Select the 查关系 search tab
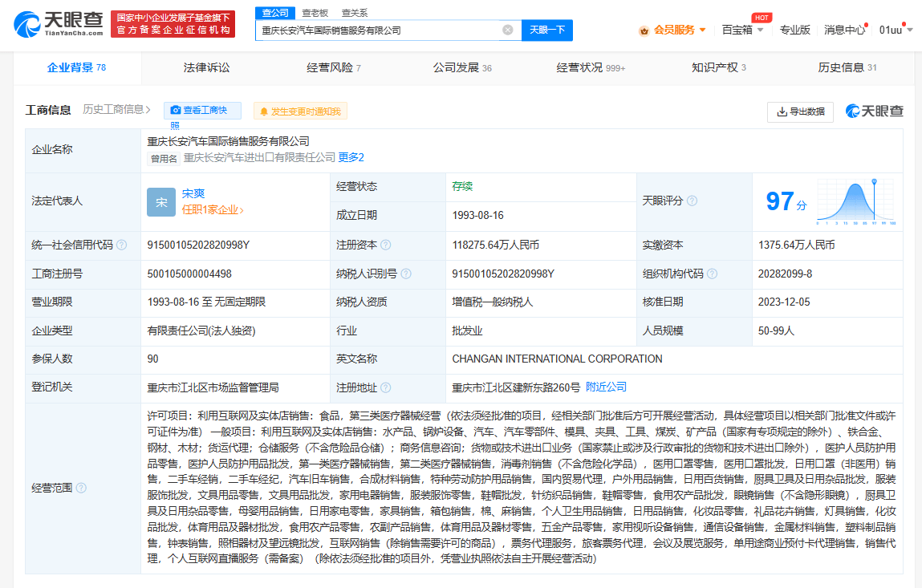The image size is (922, 588). (355, 12)
